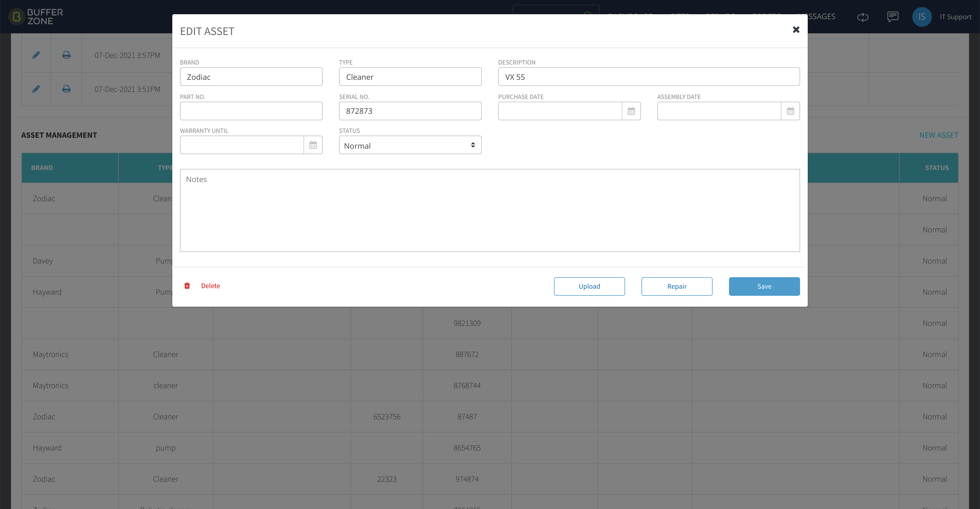Screen dimensions: 980x509
Task: Click the IS user avatar
Action: (x=921, y=17)
